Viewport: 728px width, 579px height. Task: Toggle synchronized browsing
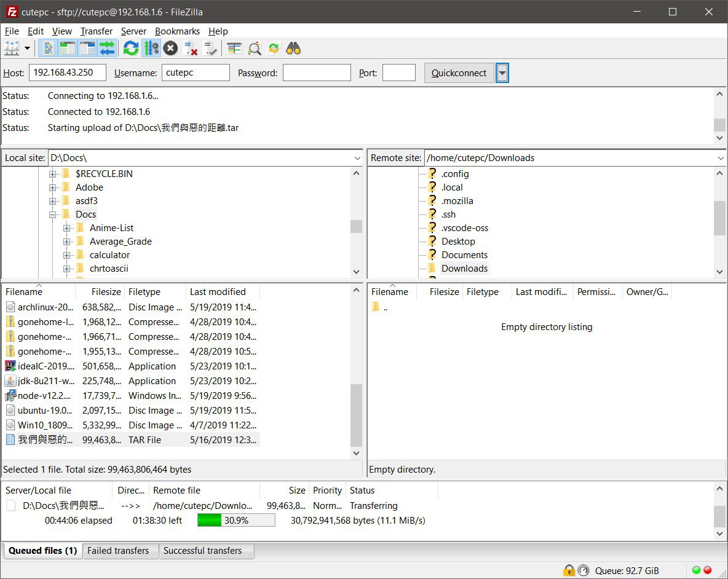(x=274, y=48)
